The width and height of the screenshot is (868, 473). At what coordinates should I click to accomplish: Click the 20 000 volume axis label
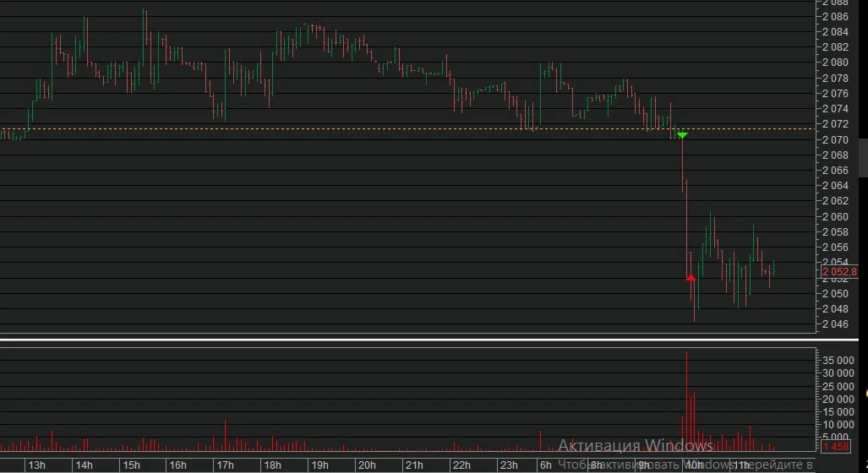(x=838, y=399)
